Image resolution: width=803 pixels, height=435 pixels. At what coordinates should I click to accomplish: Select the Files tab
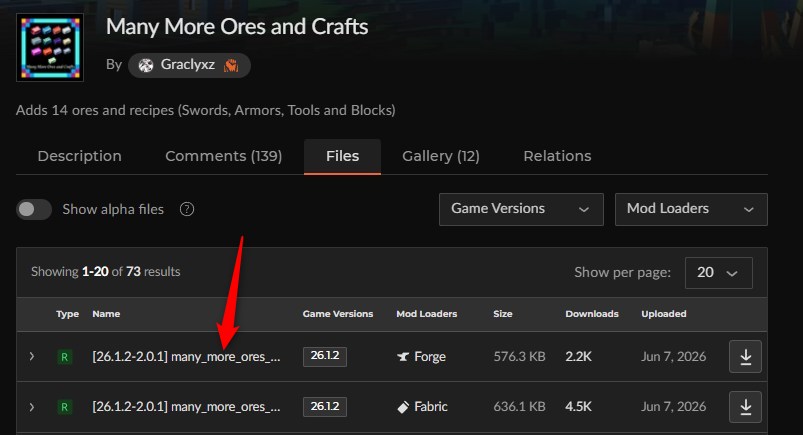tap(342, 156)
